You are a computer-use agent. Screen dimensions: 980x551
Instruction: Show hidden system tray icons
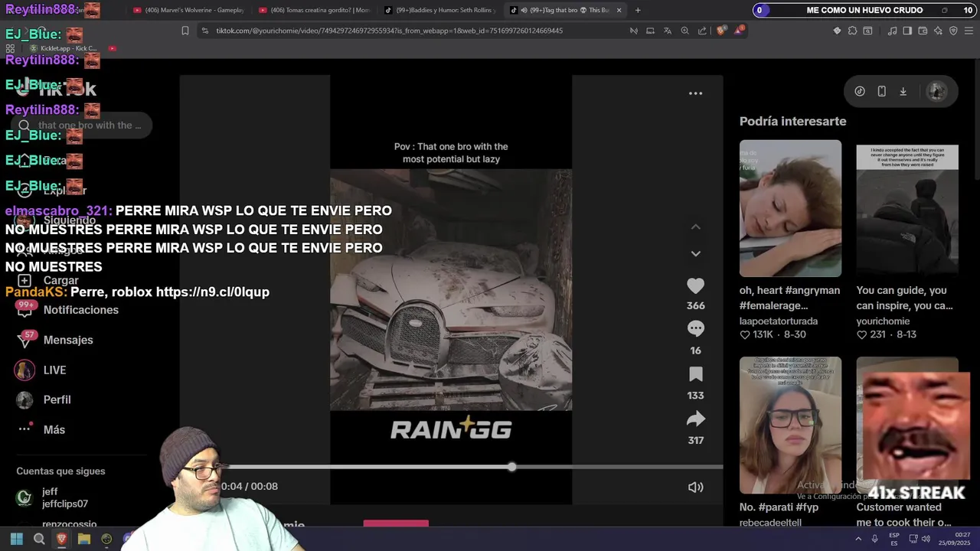pos(857,539)
